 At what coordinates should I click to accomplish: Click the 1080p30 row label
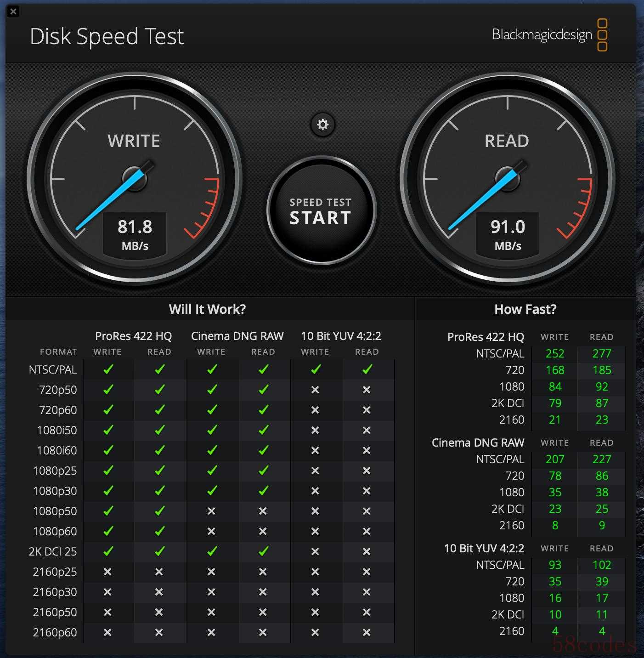(x=55, y=491)
